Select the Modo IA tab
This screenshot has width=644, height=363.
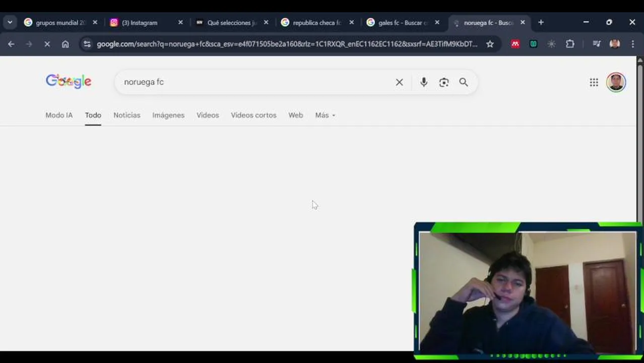59,115
